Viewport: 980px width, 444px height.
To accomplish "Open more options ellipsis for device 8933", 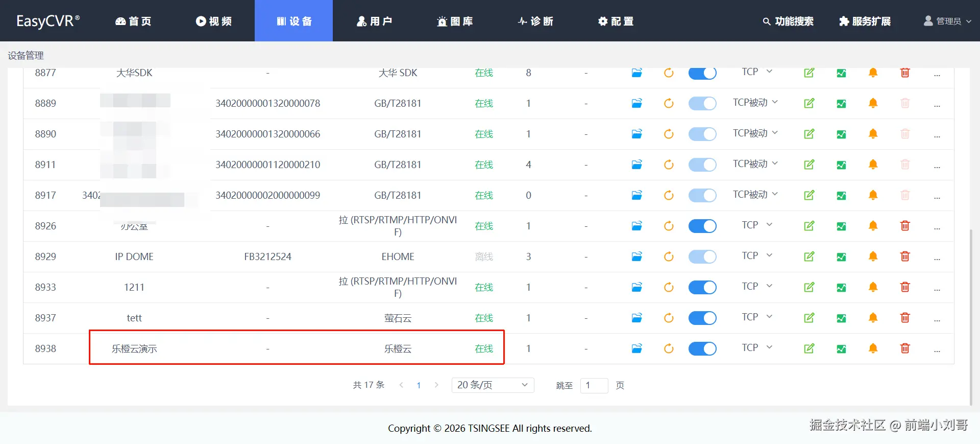I will (x=937, y=290).
